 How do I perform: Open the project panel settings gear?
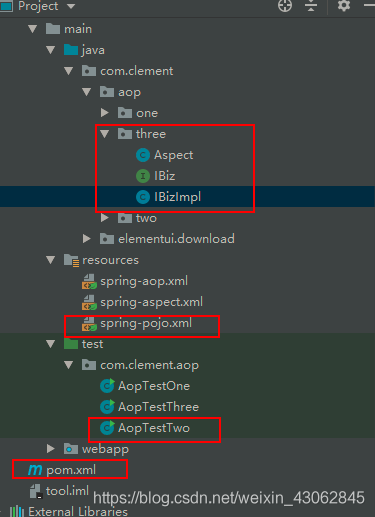coord(344,6)
